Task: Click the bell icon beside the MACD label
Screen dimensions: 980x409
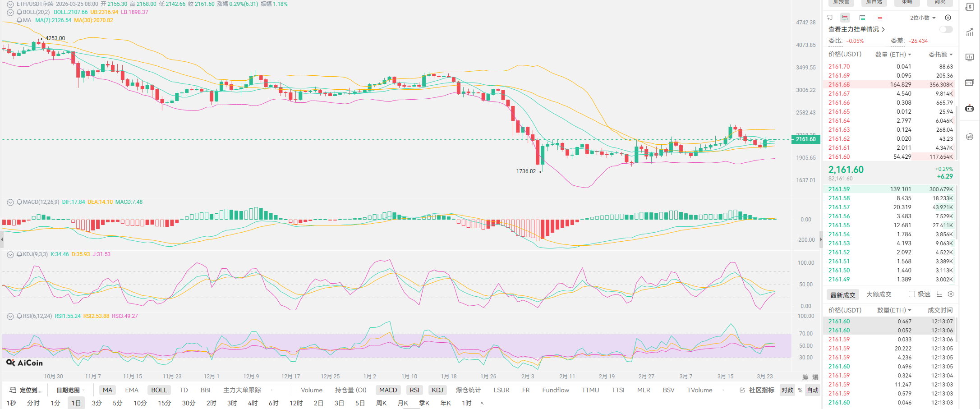Action: pyautogui.click(x=19, y=202)
